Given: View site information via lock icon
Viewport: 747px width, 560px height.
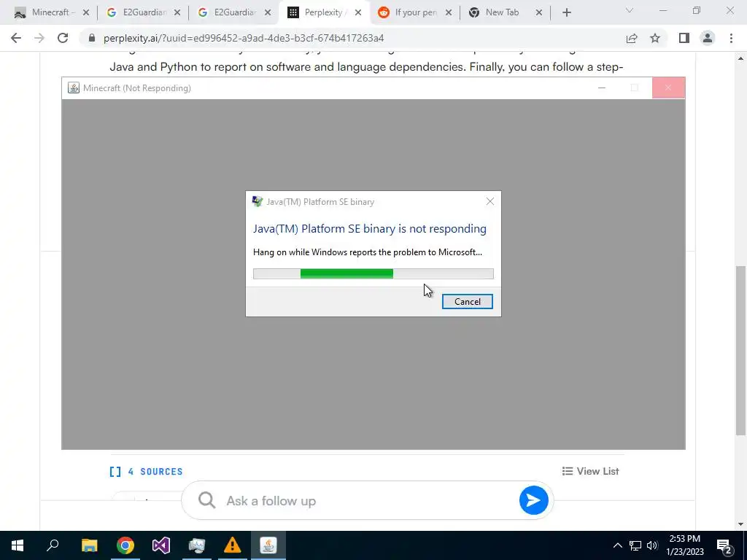Looking at the screenshot, I should pos(92,38).
